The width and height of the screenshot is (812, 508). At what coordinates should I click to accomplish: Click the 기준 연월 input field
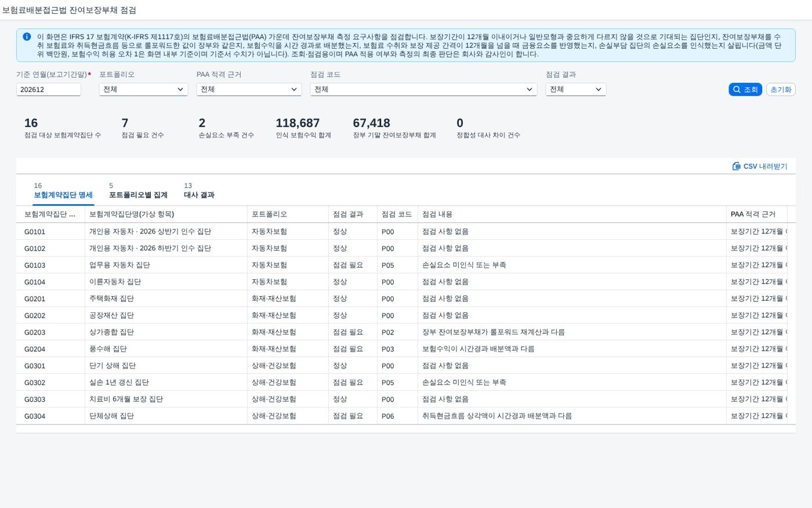48,89
